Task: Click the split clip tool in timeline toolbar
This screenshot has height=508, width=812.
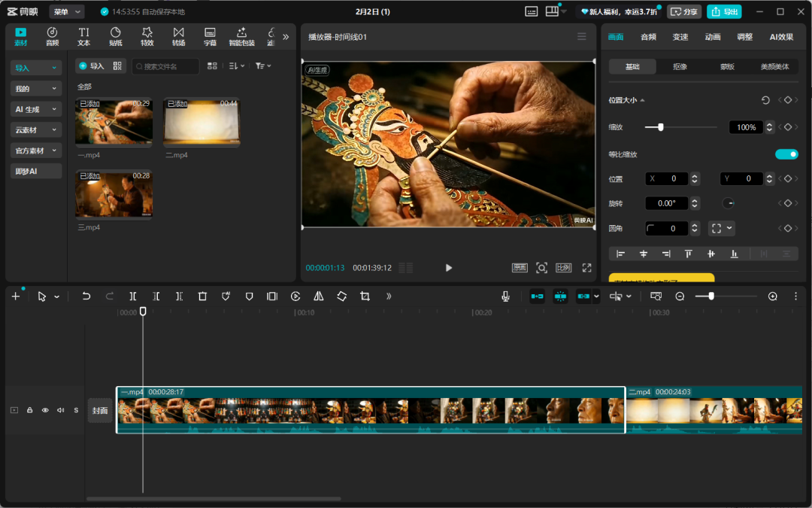Action: [x=132, y=297]
